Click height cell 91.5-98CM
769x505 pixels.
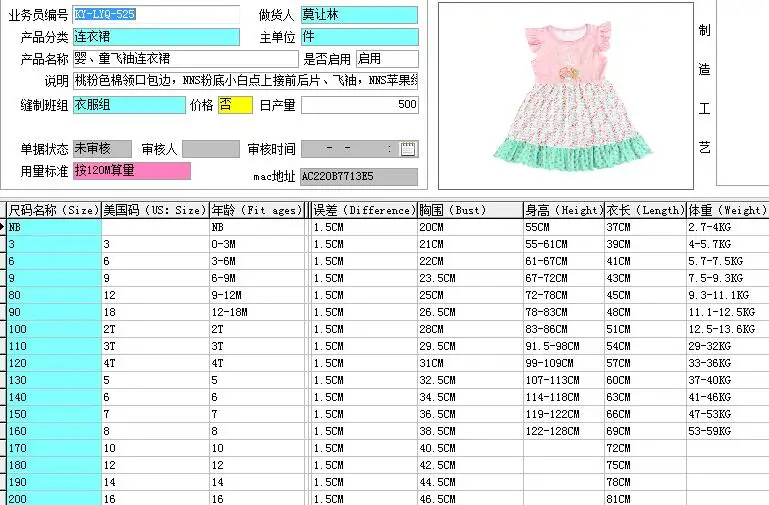coord(564,346)
